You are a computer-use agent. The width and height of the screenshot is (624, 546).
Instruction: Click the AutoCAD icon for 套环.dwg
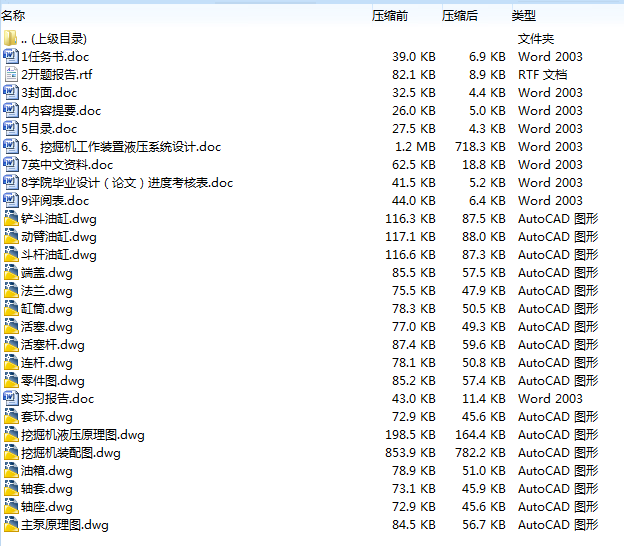(11, 416)
